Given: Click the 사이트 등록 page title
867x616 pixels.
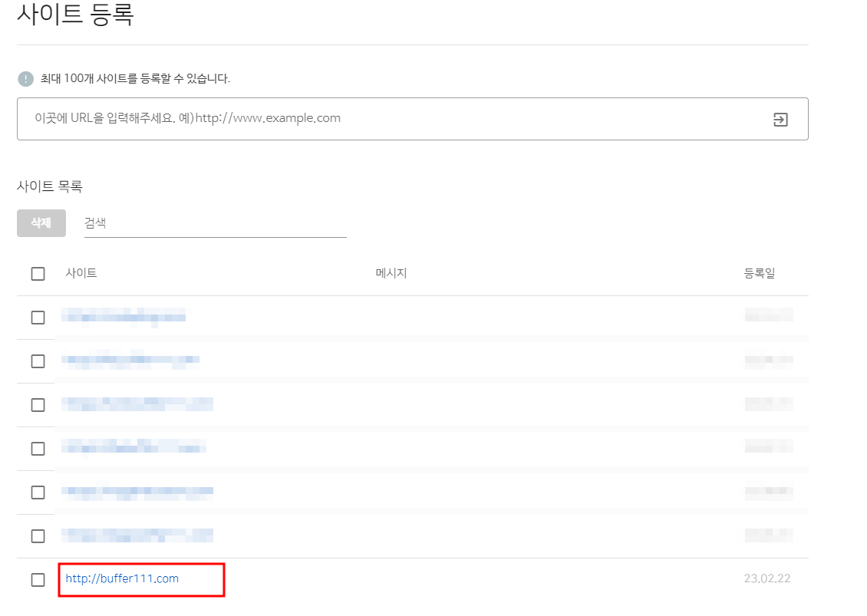Looking at the screenshot, I should [x=77, y=17].
